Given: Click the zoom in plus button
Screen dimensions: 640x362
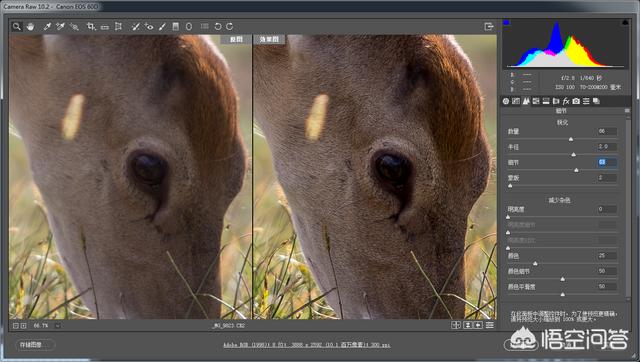Looking at the screenshot, I should [23, 326].
